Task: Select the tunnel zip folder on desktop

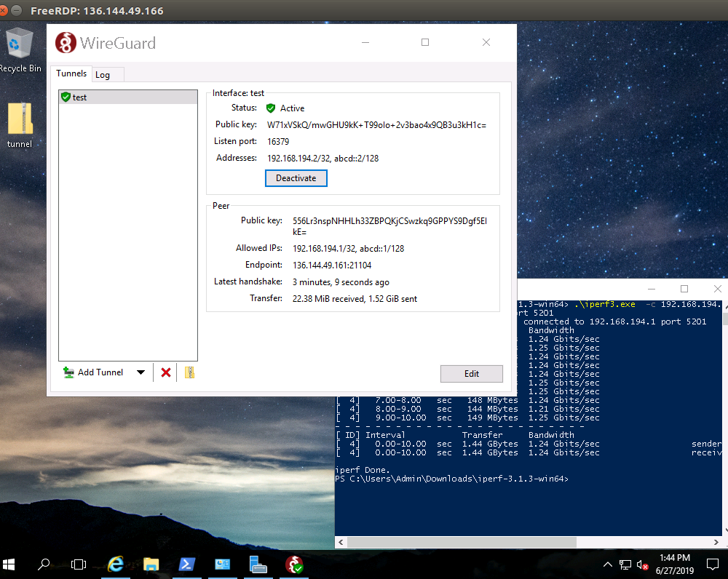Action: (20, 125)
